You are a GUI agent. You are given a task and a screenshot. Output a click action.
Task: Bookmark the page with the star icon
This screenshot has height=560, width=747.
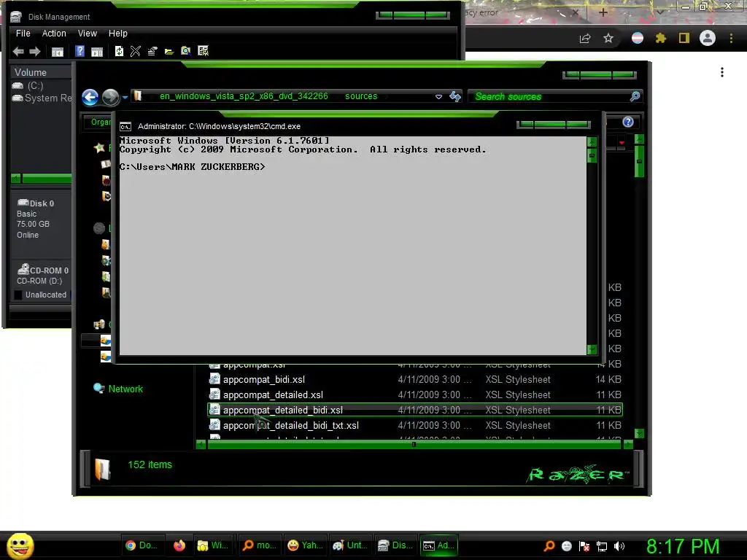[608, 38]
